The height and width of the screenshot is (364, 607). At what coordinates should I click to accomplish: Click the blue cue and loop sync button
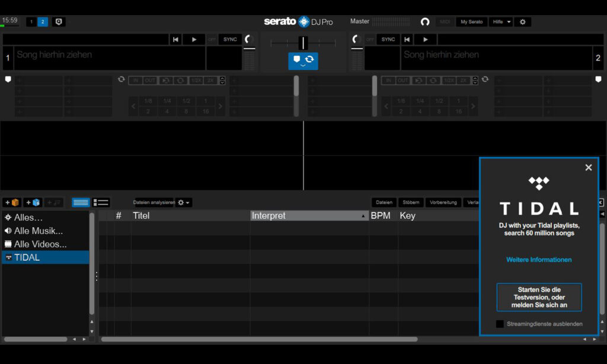click(x=303, y=61)
